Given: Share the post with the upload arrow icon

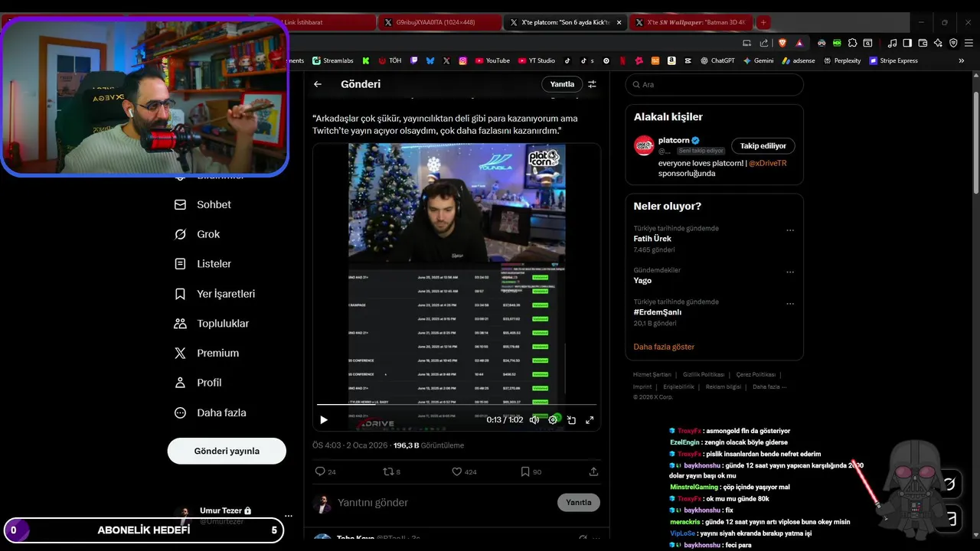Looking at the screenshot, I should pyautogui.click(x=593, y=471).
